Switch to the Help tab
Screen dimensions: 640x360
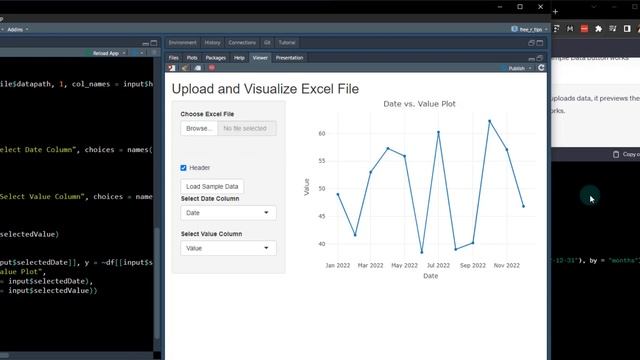239,58
